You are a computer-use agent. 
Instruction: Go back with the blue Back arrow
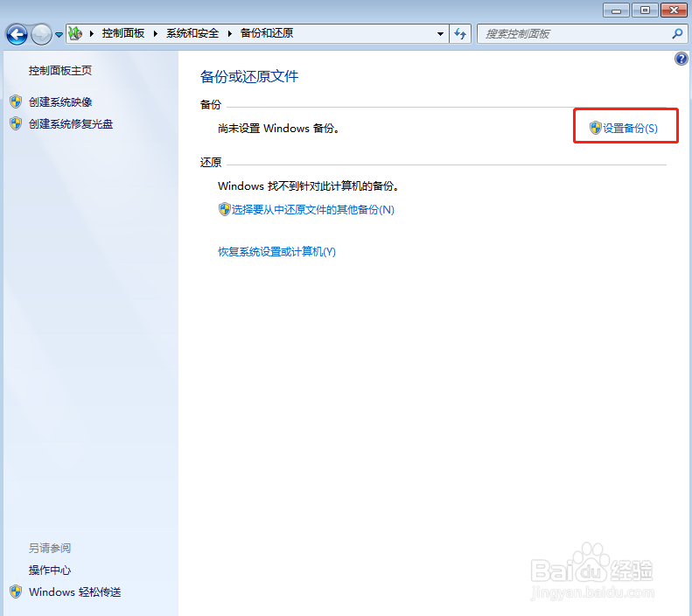coord(17,34)
